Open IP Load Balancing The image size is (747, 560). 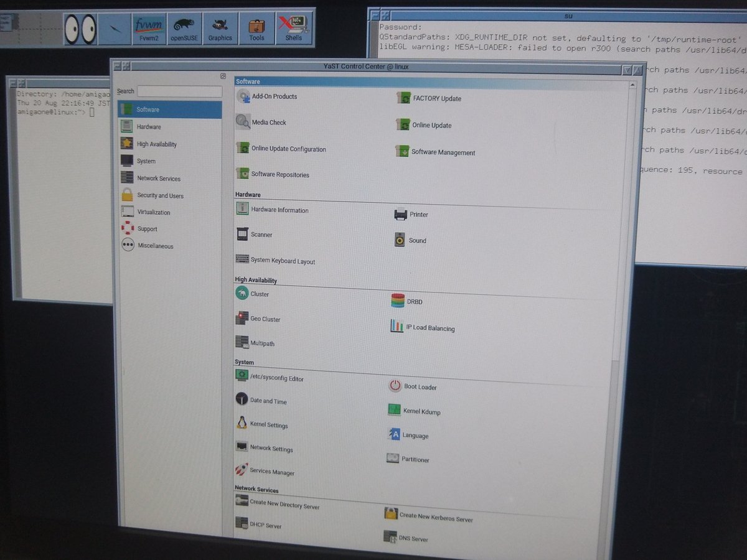coord(423,327)
